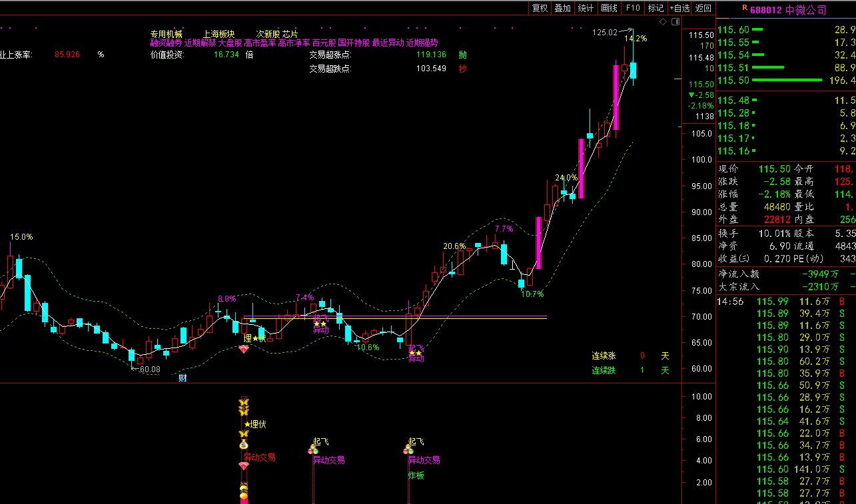856x504 pixels.
Task: Click the blue 财 marker on the chart
Action: coord(183,378)
